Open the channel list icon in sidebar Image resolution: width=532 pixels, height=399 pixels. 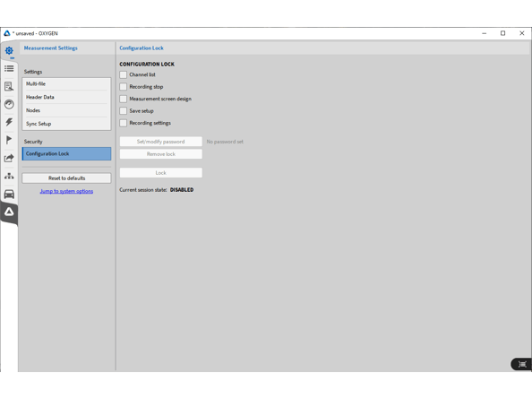9,69
